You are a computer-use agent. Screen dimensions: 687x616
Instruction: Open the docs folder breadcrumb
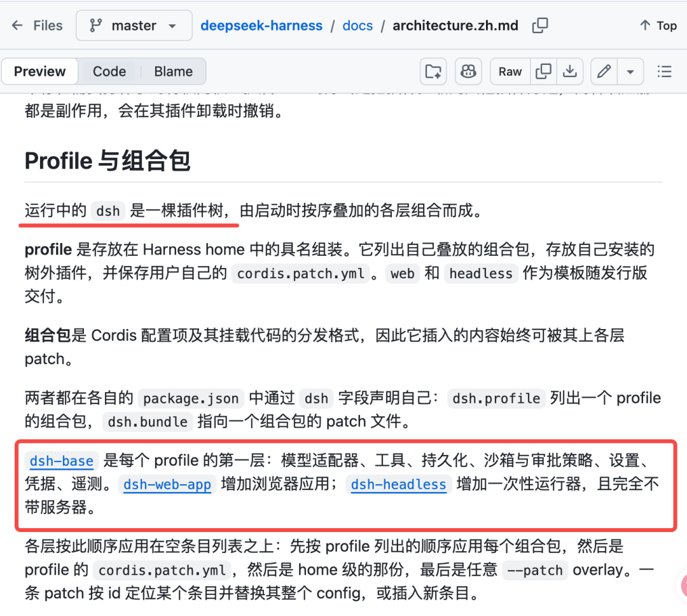pyautogui.click(x=357, y=25)
